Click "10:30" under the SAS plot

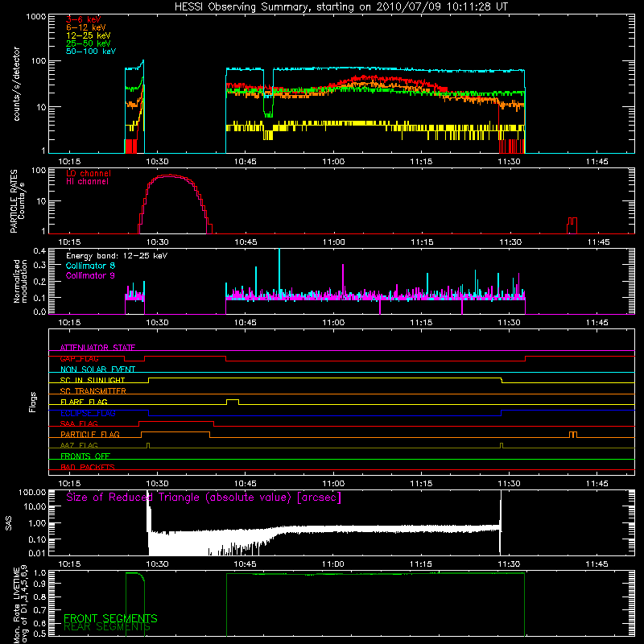click(157, 564)
